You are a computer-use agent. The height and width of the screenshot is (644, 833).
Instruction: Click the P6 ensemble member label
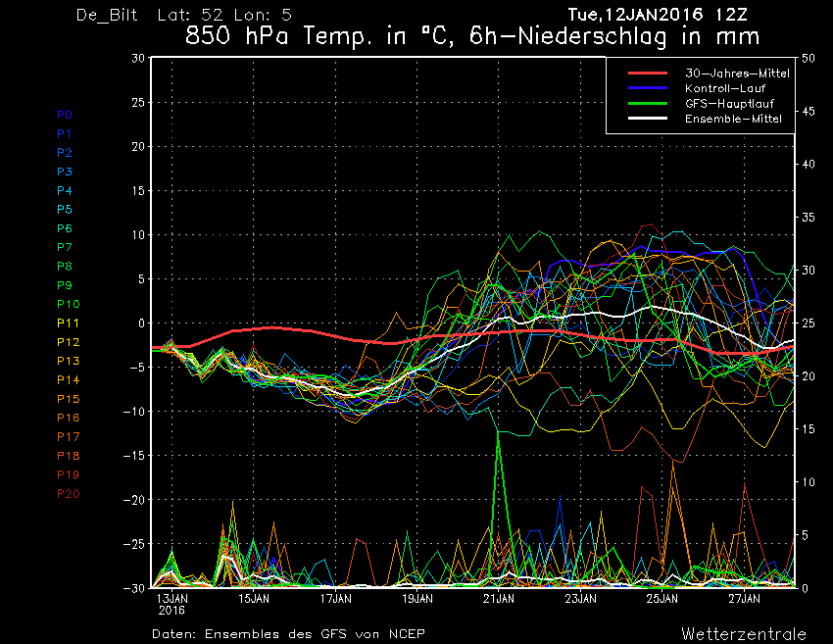pyautogui.click(x=65, y=228)
